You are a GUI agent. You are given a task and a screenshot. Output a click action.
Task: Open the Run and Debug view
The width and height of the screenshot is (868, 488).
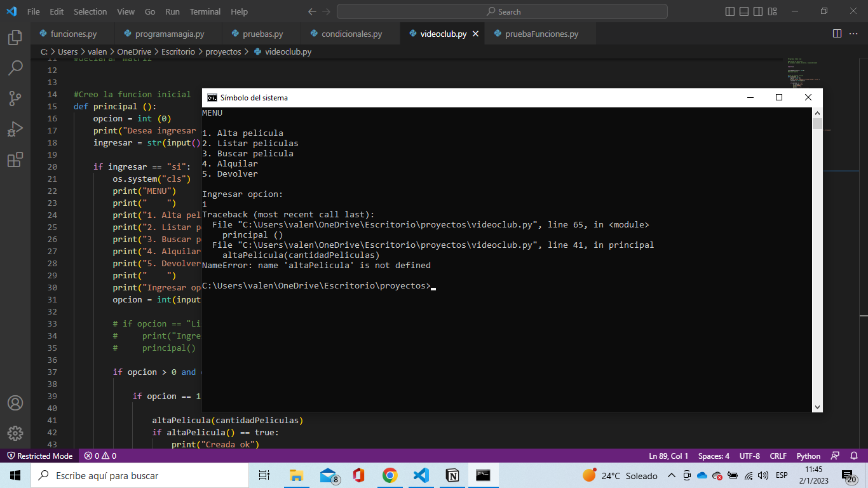(15, 129)
